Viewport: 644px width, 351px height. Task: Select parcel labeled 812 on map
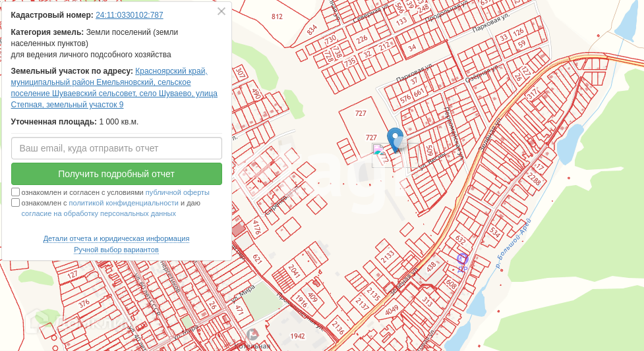[278, 17]
